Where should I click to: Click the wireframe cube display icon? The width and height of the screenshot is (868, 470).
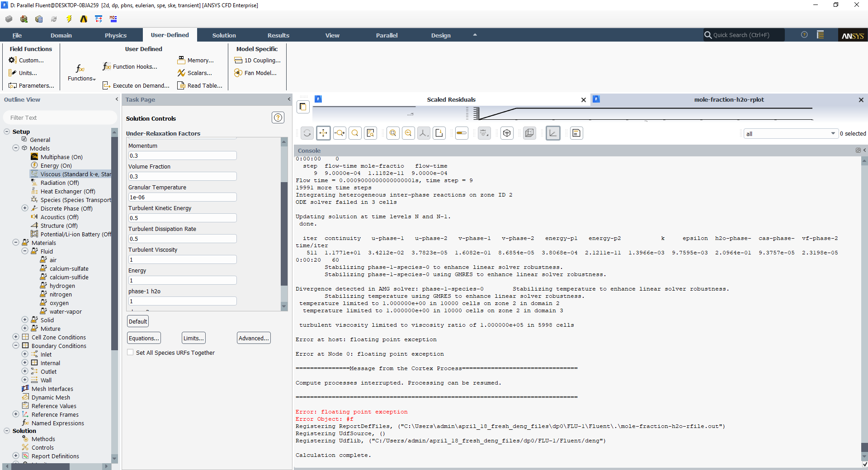507,133
